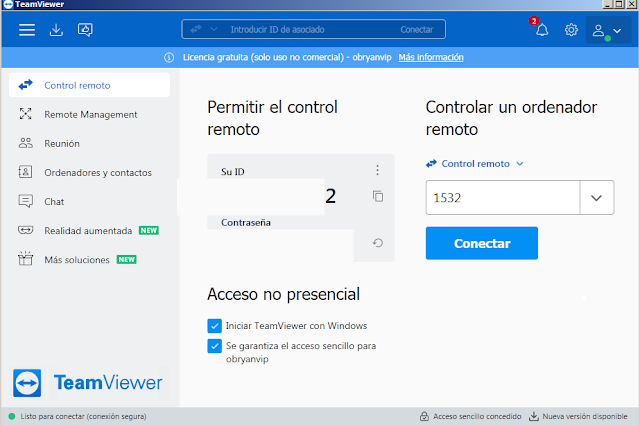
Task: Open the feedback screen icon
Action: pos(85,30)
